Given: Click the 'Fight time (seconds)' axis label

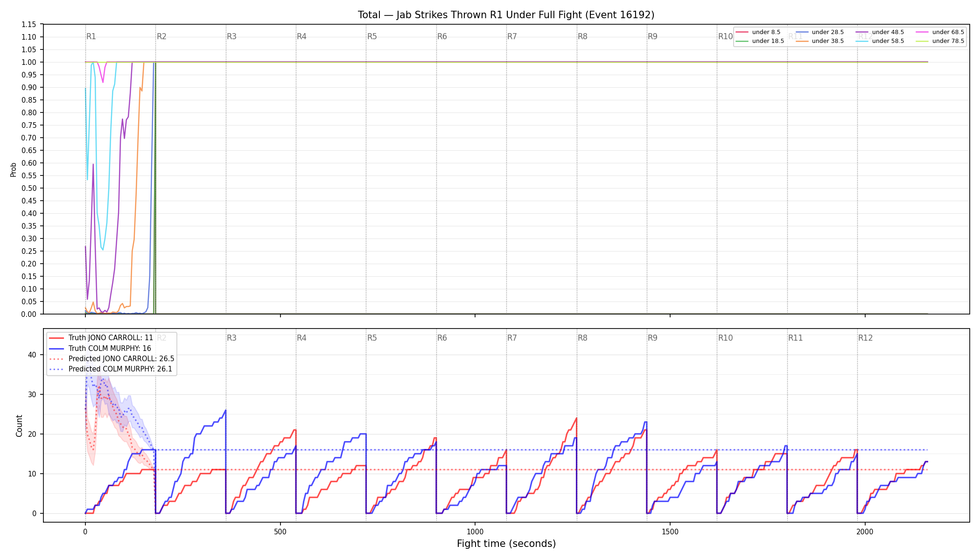Looking at the screenshot, I should [506, 544].
